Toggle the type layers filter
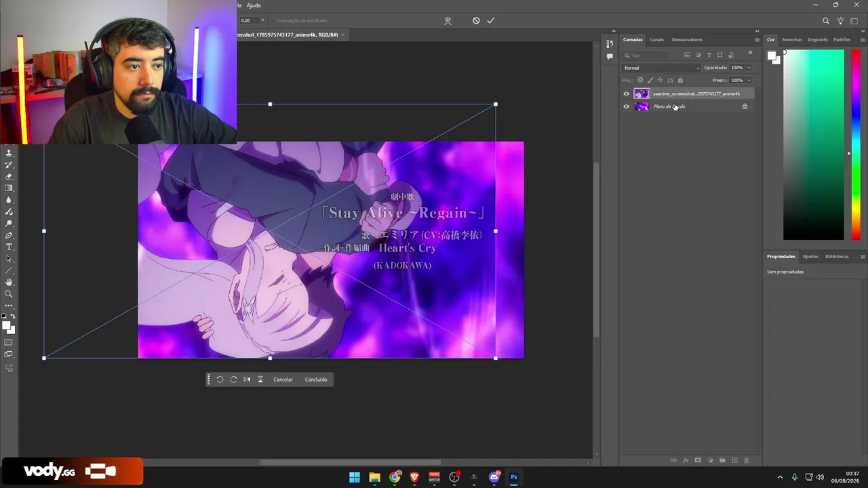 pyautogui.click(x=709, y=55)
